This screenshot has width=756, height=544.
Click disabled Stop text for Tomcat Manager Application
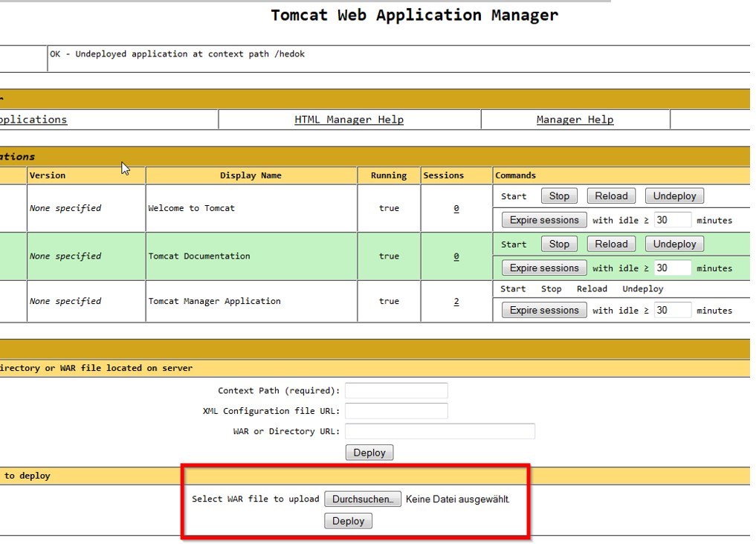pos(551,288)
